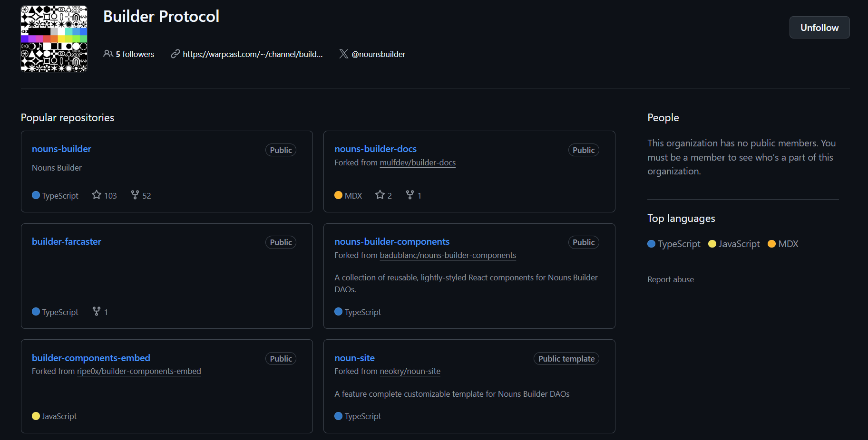The image size is (868, 440).
Task: Click the star icon on nouns-builder-docs repository
Action: pos(379,194)
